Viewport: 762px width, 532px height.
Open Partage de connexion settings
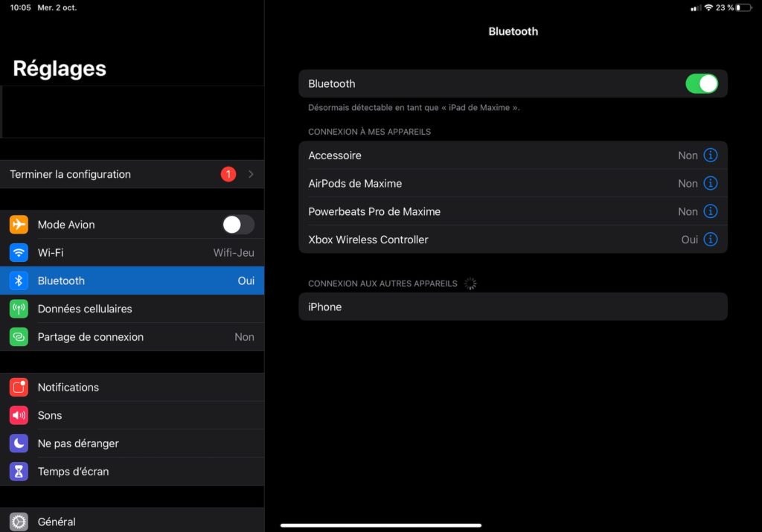click(132, 337)
